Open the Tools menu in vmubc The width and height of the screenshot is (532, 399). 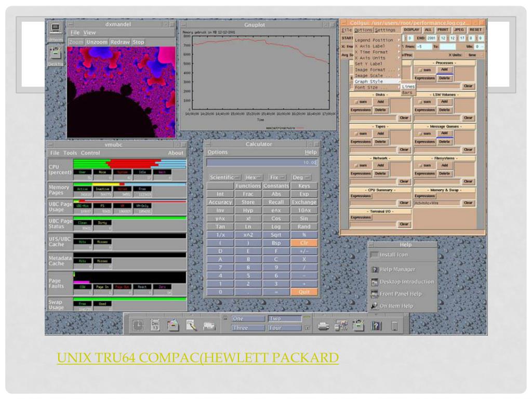70,153
